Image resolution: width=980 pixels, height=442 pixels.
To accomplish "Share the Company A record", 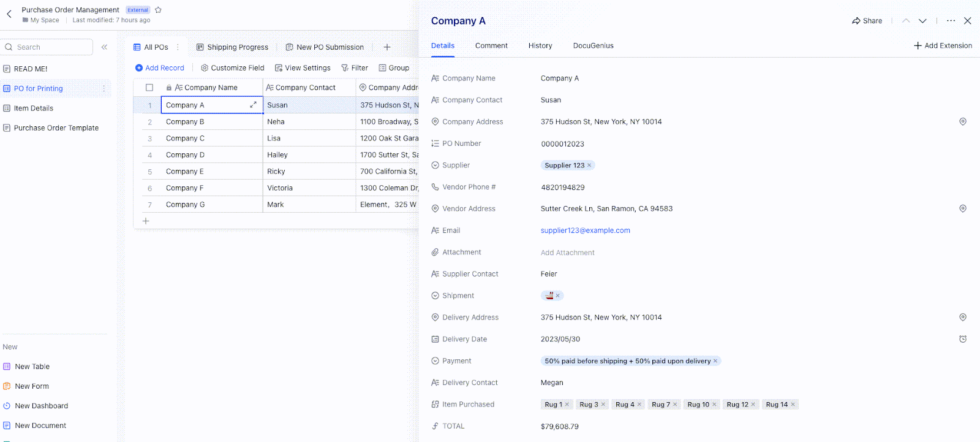I will pyautogui.click(x=867, y=21).
